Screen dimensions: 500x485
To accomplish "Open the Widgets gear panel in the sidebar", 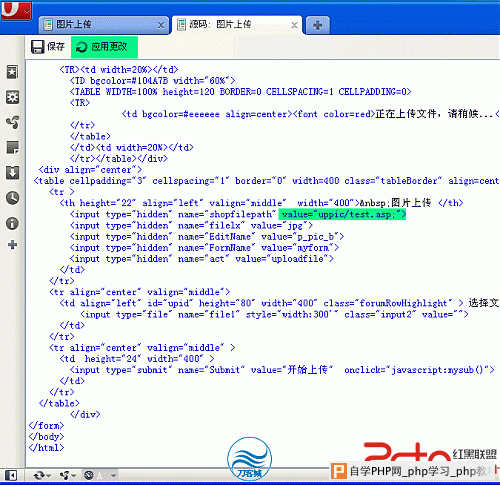I will [12, 97].
